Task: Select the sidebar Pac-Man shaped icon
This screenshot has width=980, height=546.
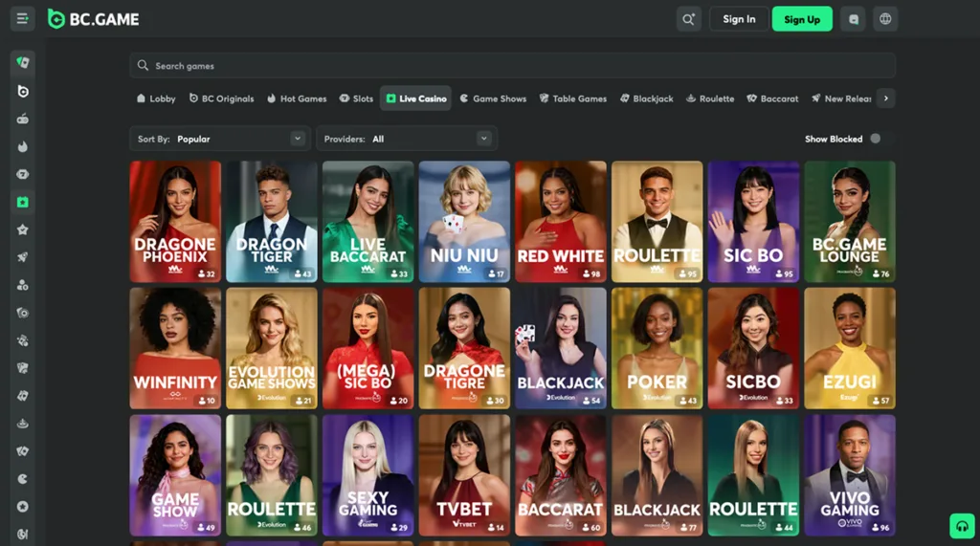Action: [x=23, y=479]
